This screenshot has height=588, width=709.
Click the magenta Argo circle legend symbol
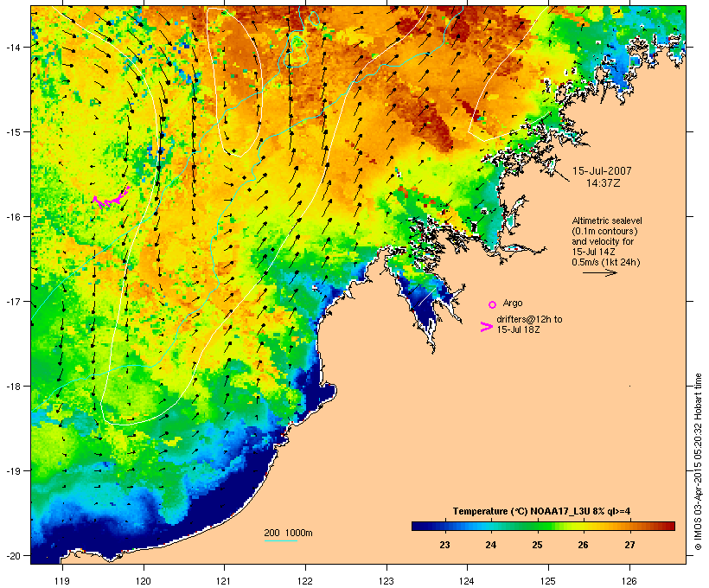[493, 304]
